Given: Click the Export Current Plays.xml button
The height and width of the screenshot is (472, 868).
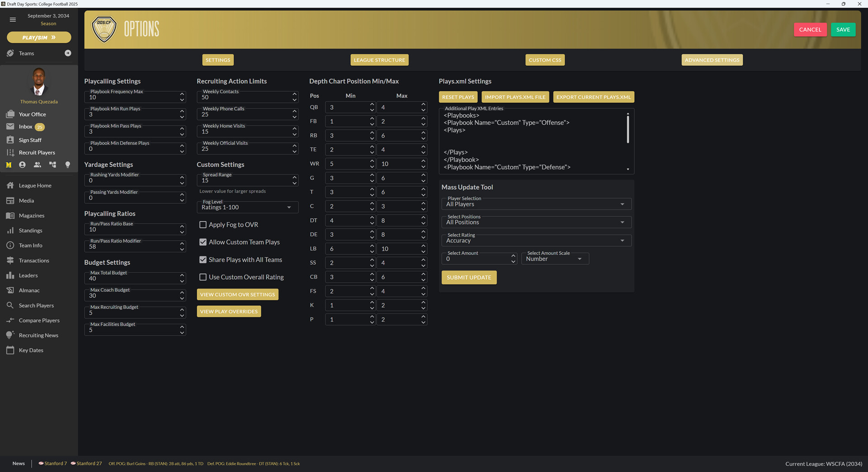Looking at the screenshot, I should point(593,97).
